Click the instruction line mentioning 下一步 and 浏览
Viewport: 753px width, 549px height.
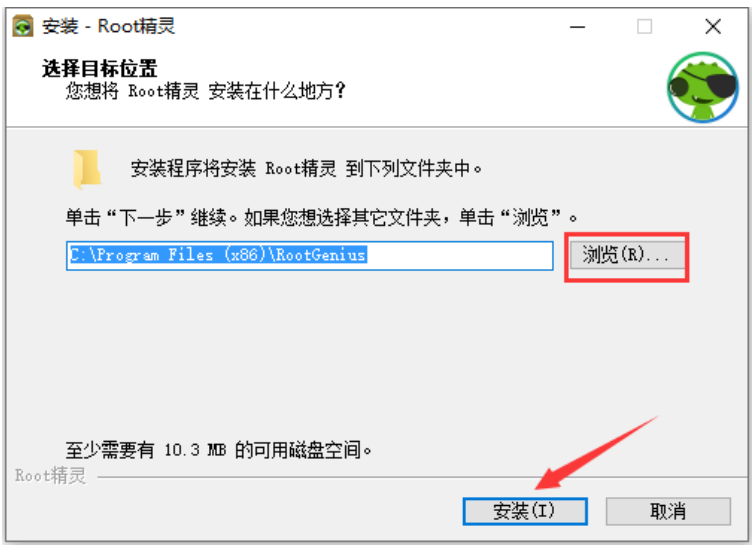(x=321, y=218)
